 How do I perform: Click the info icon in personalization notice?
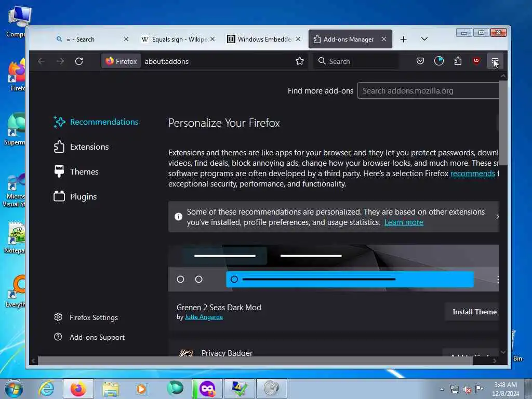pos(179,217)
